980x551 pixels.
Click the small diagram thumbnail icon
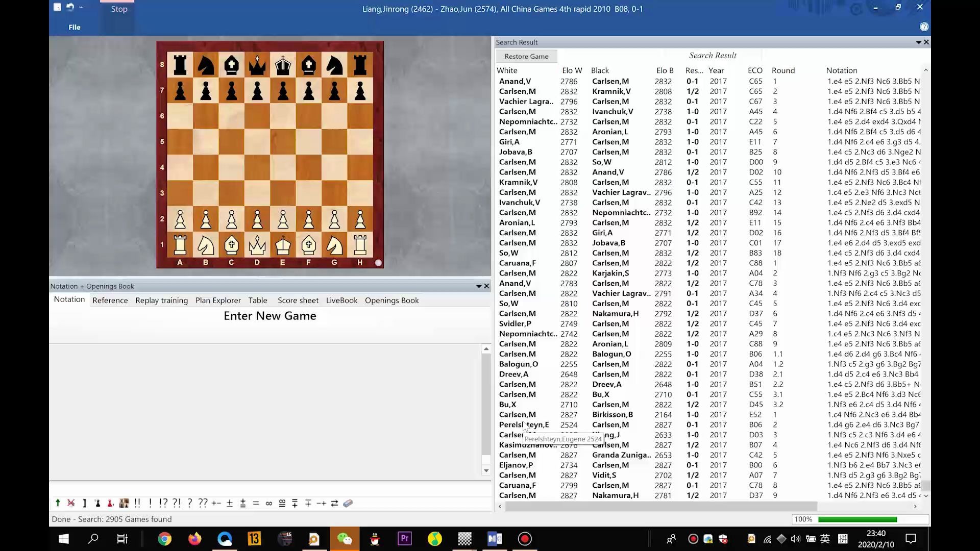124,504
